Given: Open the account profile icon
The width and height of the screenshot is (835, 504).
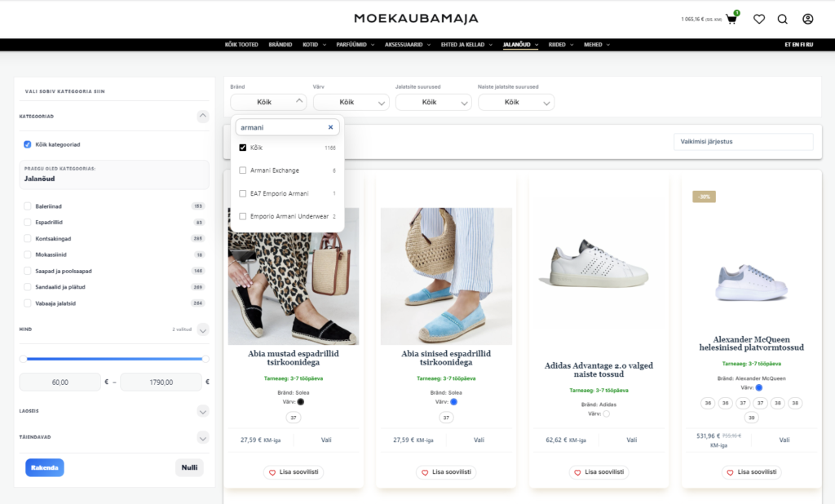Looking at the screenshot, I should pyautogui.click(x=806, y=18).
